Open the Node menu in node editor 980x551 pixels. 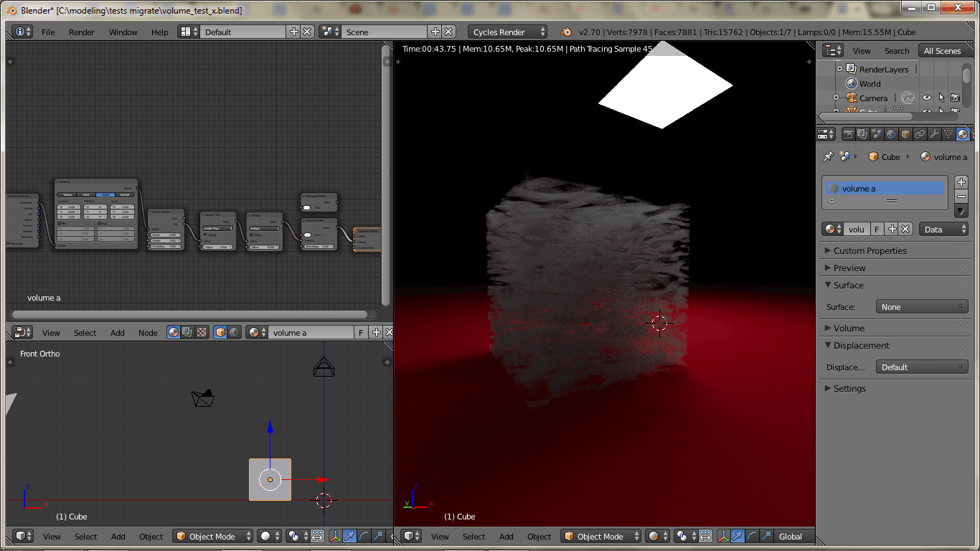coord(148,333)
